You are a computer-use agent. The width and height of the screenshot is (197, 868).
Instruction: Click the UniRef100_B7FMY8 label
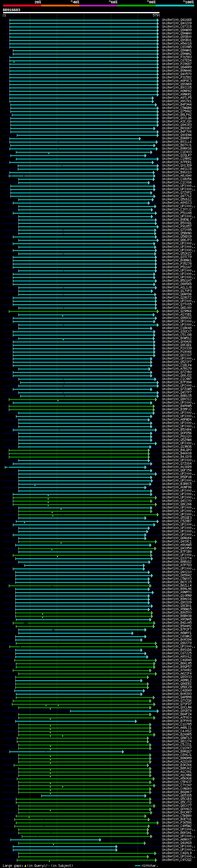(177, 721)
